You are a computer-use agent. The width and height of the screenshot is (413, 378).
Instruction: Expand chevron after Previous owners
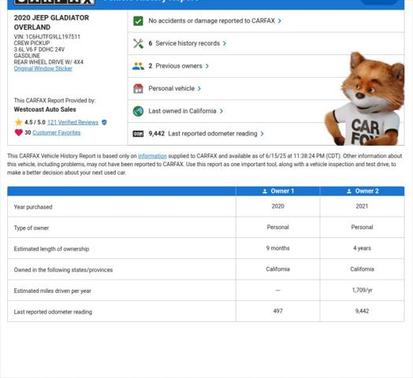(x=207, y=66)
